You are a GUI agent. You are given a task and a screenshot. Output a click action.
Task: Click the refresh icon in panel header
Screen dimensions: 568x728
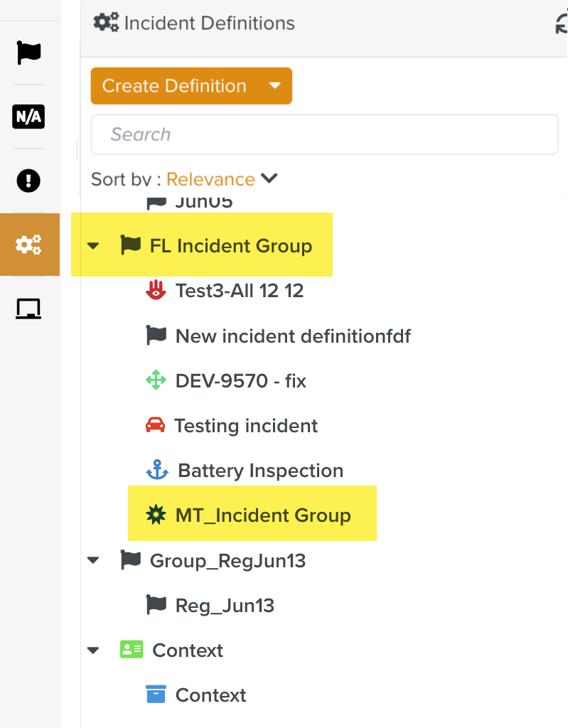(x=561, y=24)
